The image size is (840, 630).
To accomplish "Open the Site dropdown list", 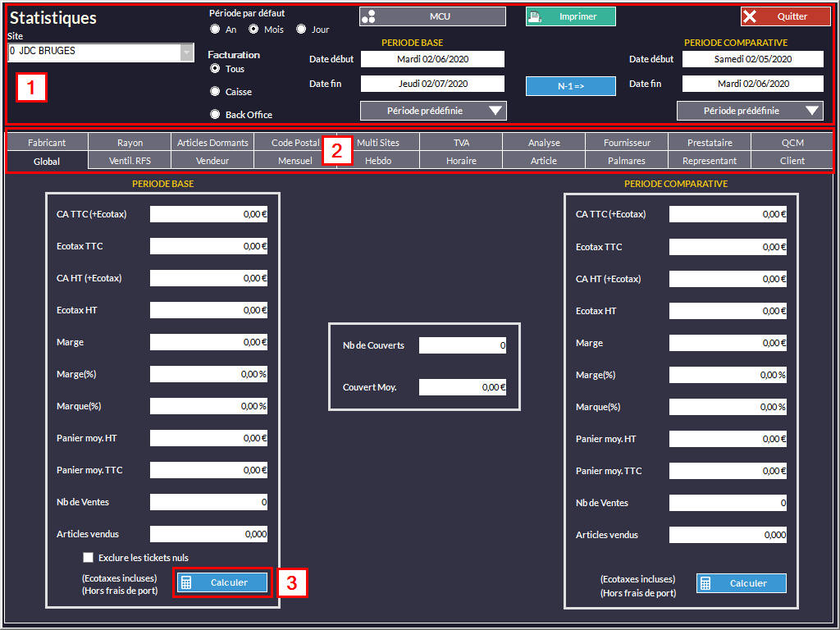I will pos(187,52).
